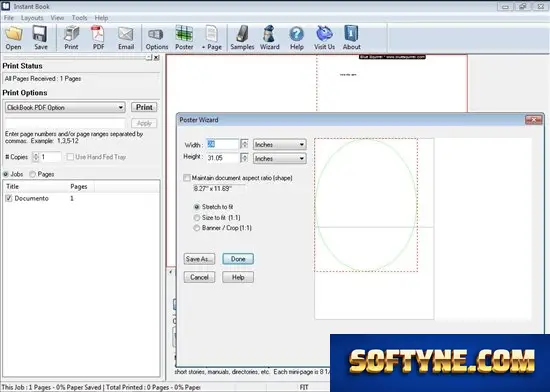This screenshot has height=392, width=550.
Task: Select the Banner / Crop radio option
Action: (x=197, y=228)
